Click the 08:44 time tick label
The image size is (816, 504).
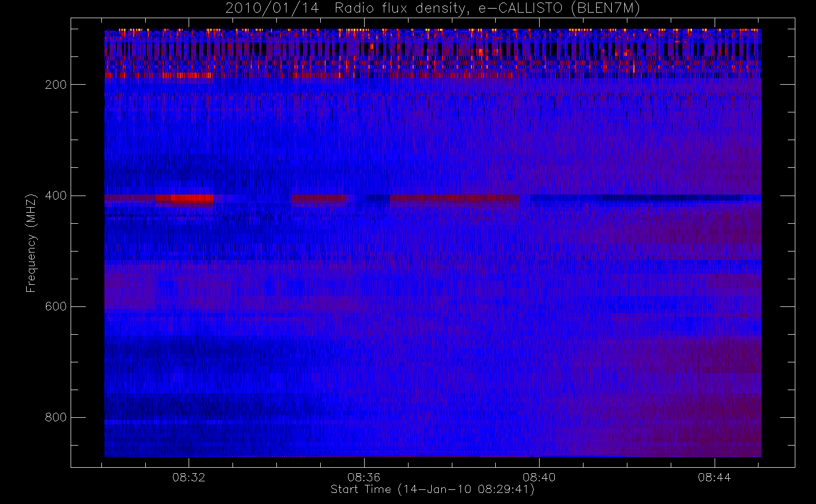(714, 477)
